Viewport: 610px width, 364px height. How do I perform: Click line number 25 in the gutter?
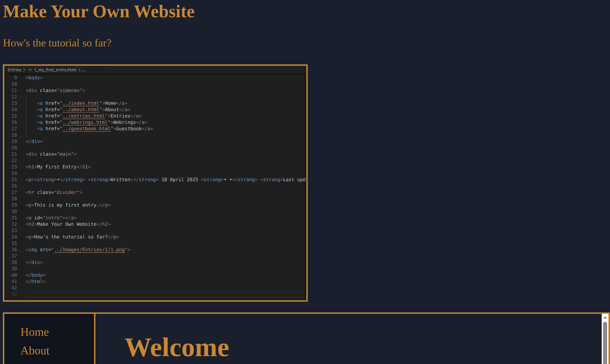coord(14,180)
